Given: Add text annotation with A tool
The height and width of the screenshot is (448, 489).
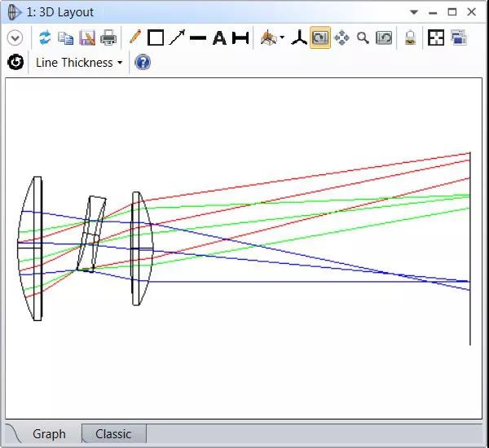Looking at the screenshot, I should pyautogui.click(x=219, y=38).
